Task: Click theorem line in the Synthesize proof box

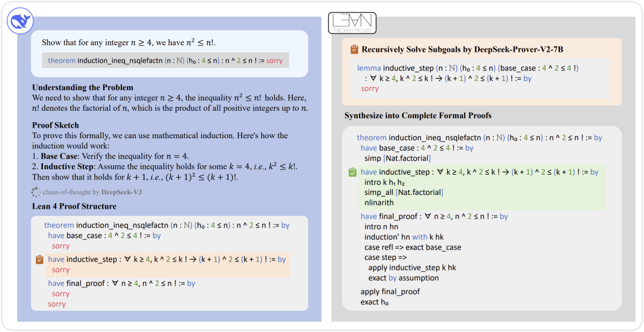Action: [479, 138]
